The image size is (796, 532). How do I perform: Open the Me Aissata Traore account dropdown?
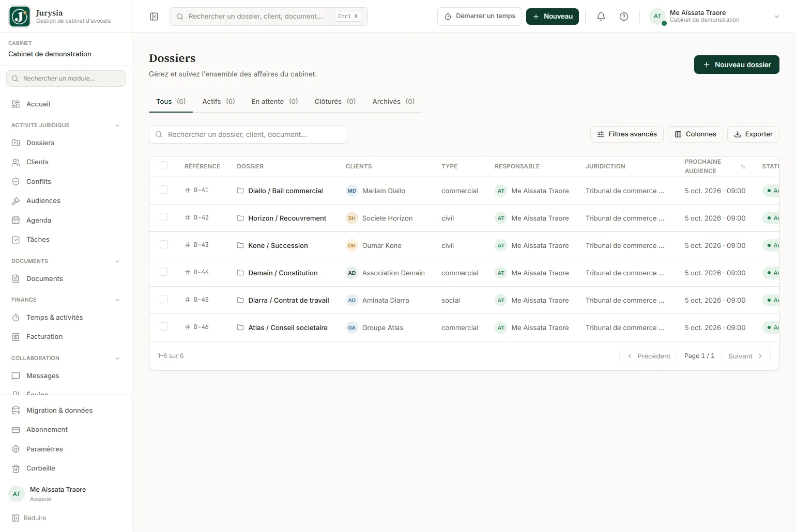coord(715,17)
